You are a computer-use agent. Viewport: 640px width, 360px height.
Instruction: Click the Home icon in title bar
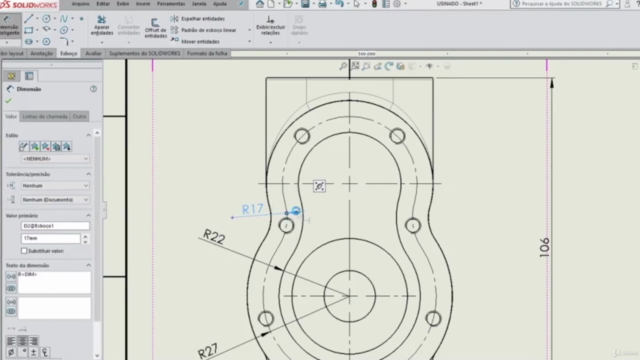click(x=260, y=4)
